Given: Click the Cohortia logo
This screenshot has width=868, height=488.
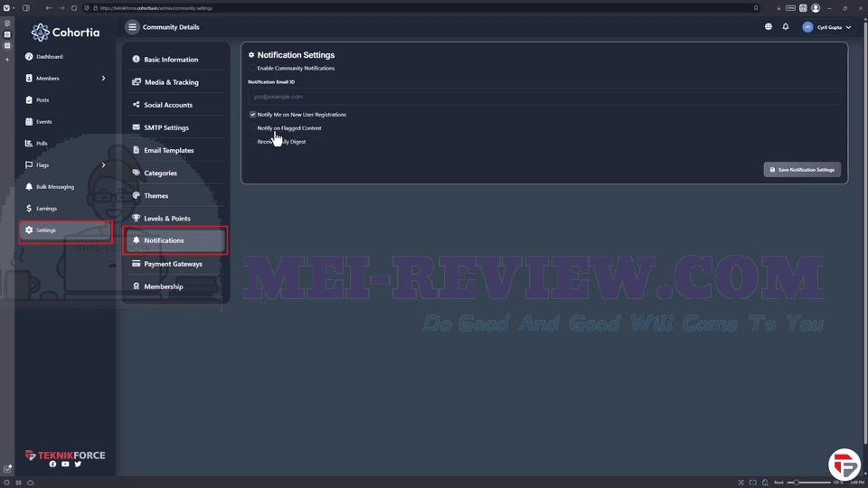Looking at the screenshot, I should tap(65, 33).
